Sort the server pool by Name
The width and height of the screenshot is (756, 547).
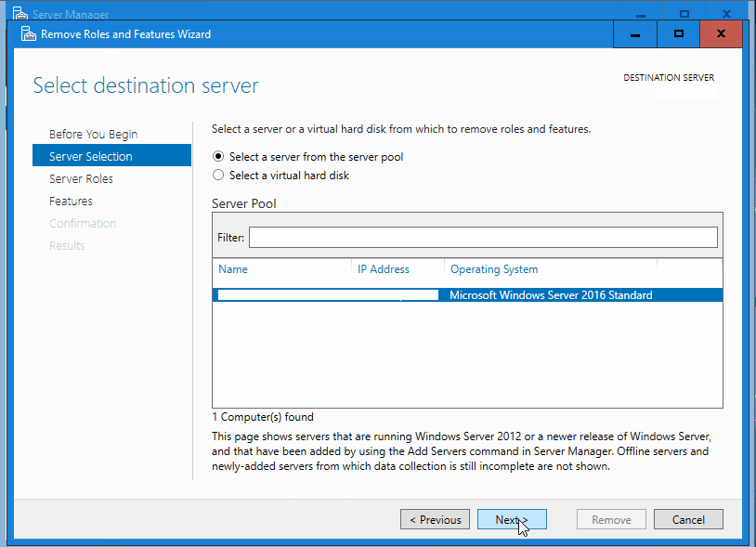tap(233, 269)
